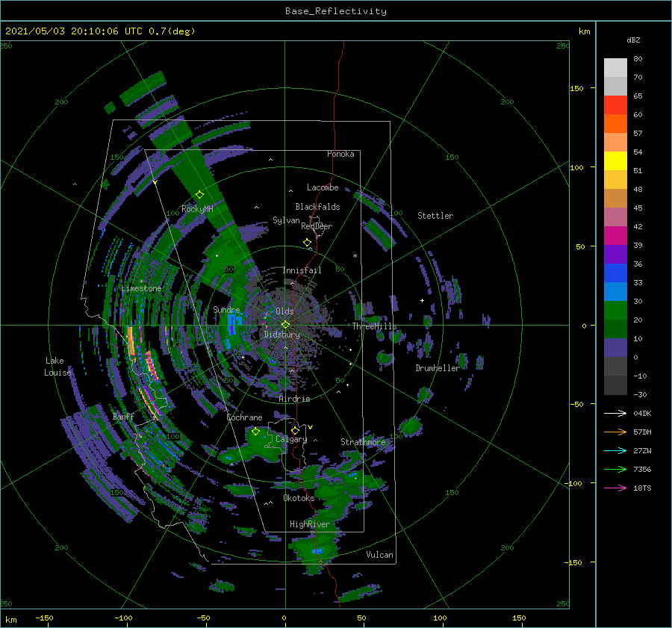Screen dimensions: 672x628
Task: Click the white asterisk marker above Limestone
Action: (141, 282)
